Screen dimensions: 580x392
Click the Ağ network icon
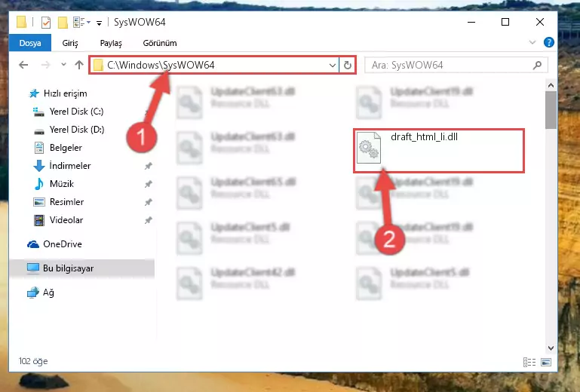coord(33,292)
